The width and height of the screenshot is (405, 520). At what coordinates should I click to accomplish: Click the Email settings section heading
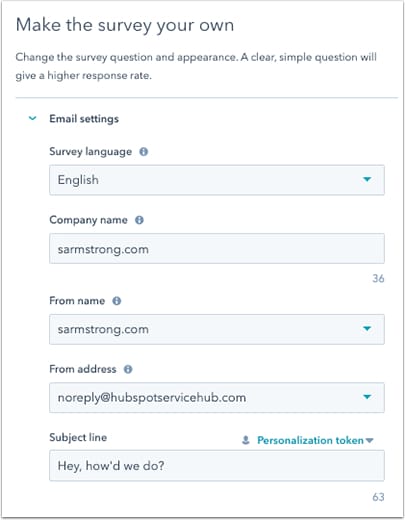[84, 119]
